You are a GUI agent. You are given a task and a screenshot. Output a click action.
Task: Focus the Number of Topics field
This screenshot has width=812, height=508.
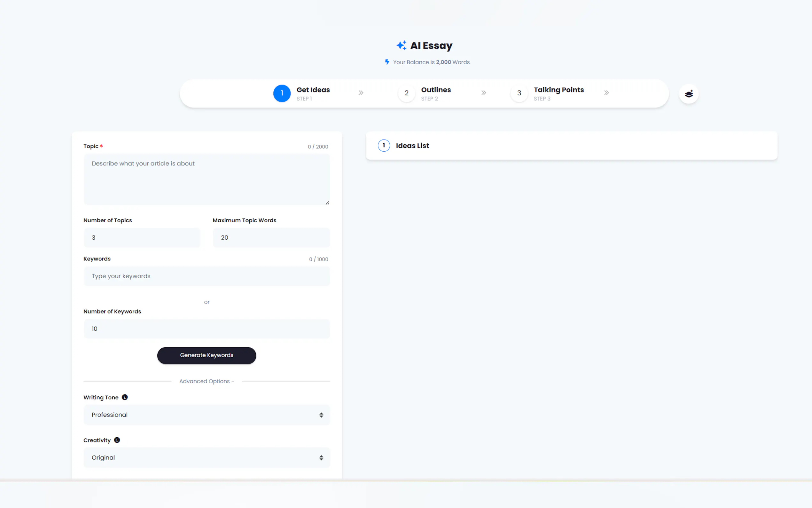[x=142, y=238]
